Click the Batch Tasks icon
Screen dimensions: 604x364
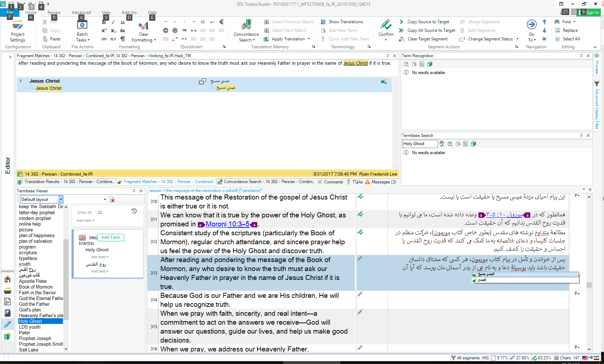pyautogui.click(x=82, y=25)
